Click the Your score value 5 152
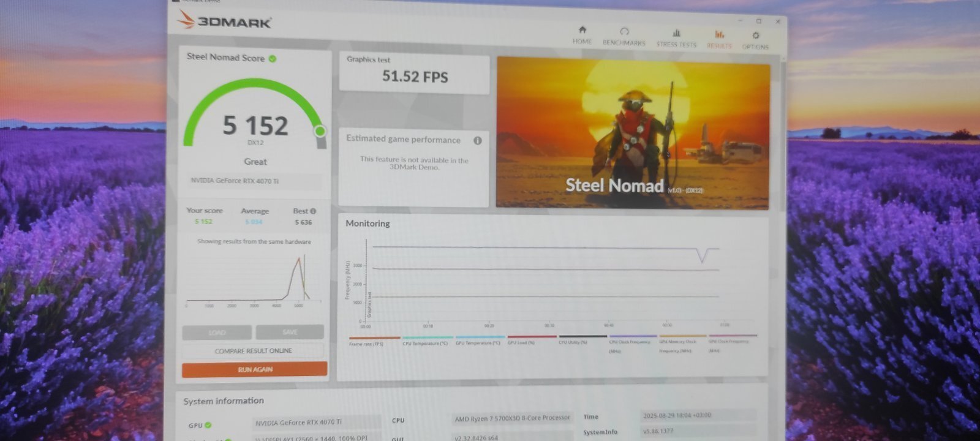980x441 pixels. tap(203, 221)
